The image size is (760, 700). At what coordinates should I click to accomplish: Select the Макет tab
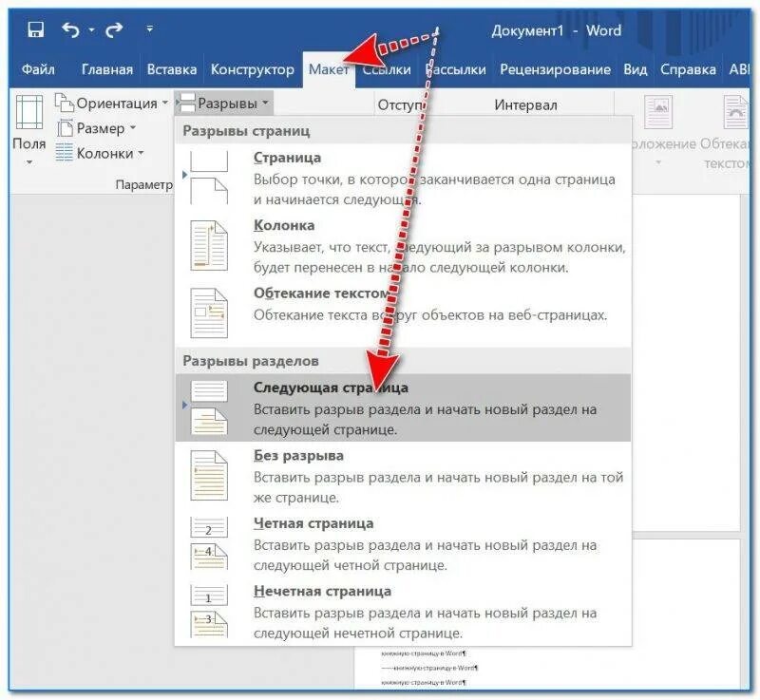coord(329,69)
